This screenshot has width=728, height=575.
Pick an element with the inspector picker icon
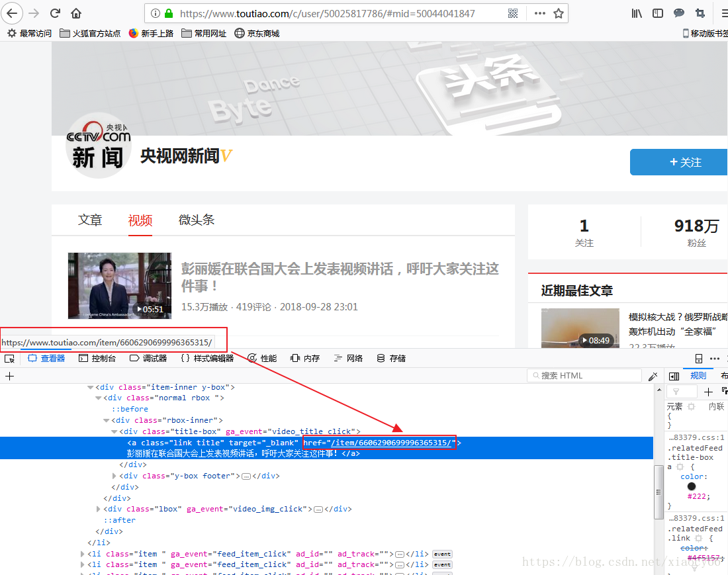(x=9, y=358)
